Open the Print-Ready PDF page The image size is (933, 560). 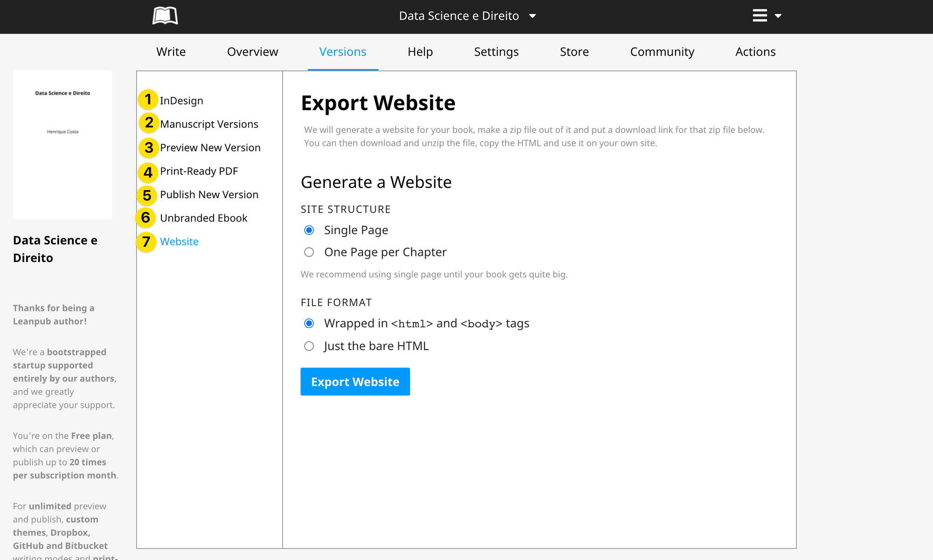pos(199,171)
